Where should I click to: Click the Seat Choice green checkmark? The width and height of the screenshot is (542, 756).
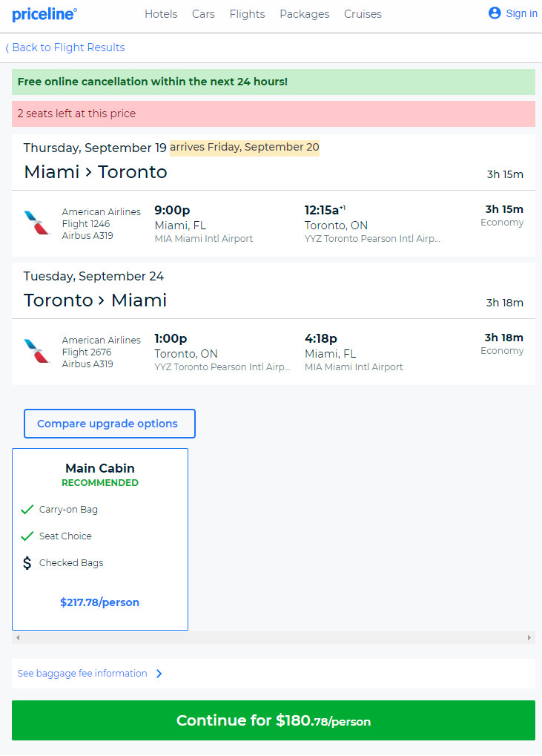pyautogui.click(x=27, y=536)
